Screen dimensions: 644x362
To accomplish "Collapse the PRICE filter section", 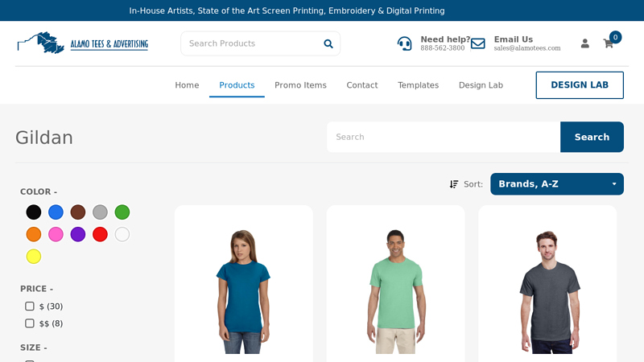I will (x=36, y=289).
